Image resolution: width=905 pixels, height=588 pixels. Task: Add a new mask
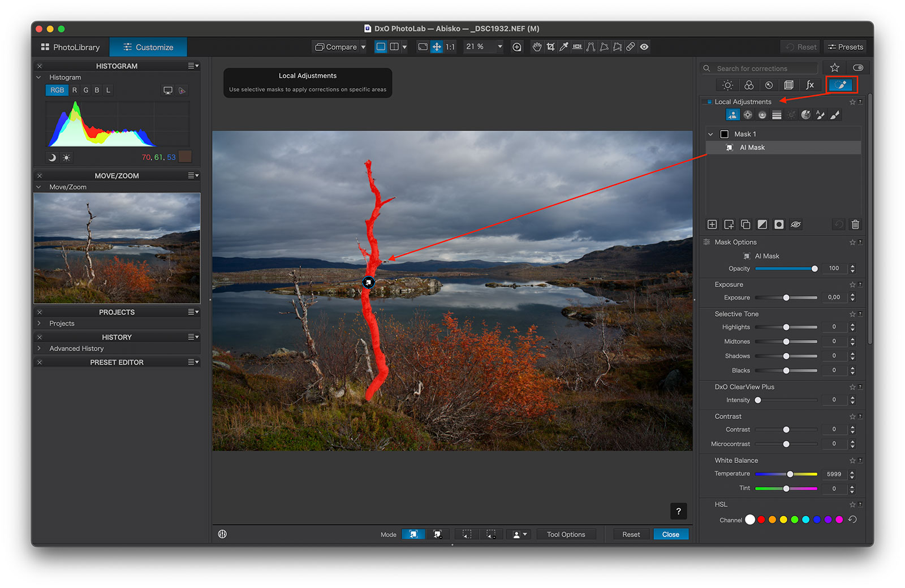pyautogui.click(x=712, y=224)
